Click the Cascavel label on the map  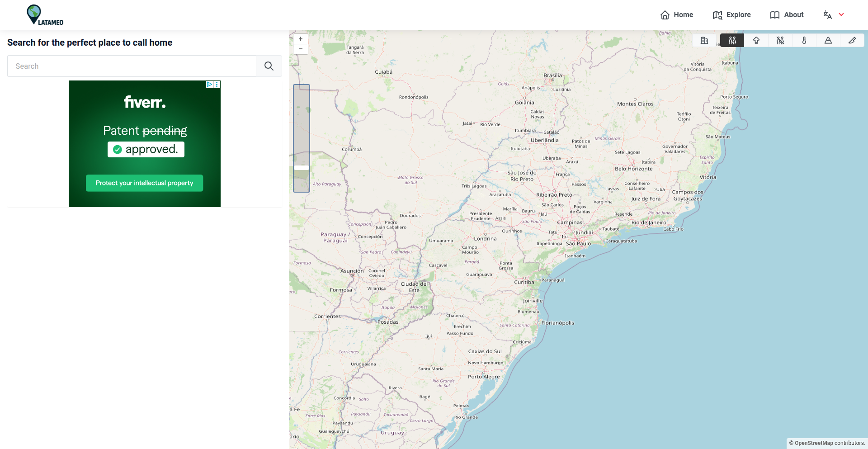click(438, 265)
